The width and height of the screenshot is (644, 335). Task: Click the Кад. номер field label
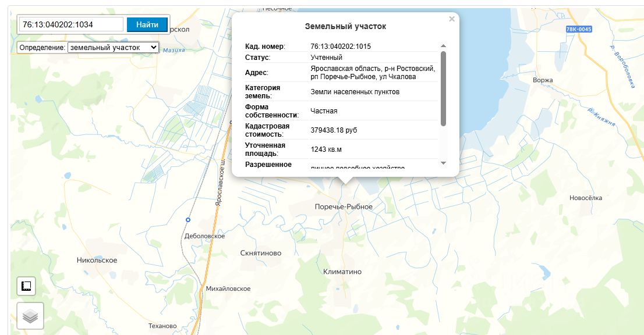click(x=265, y=47)
